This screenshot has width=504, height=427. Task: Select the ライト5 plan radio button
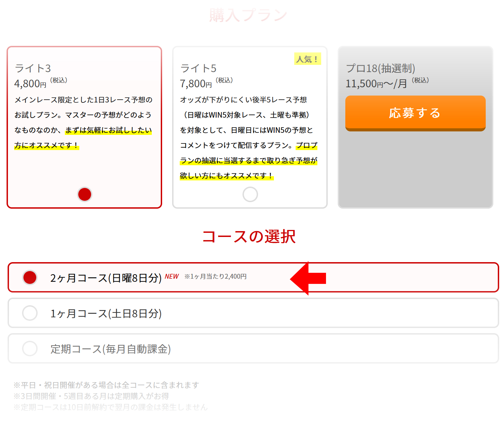(250, 194)
